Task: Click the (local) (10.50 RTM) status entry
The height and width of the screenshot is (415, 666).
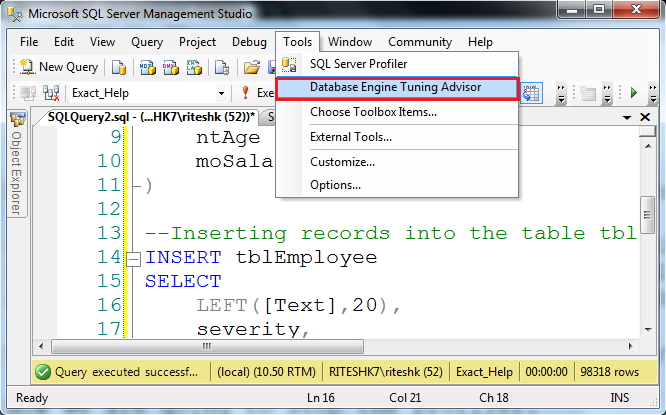Action: [x=266, y=372]
